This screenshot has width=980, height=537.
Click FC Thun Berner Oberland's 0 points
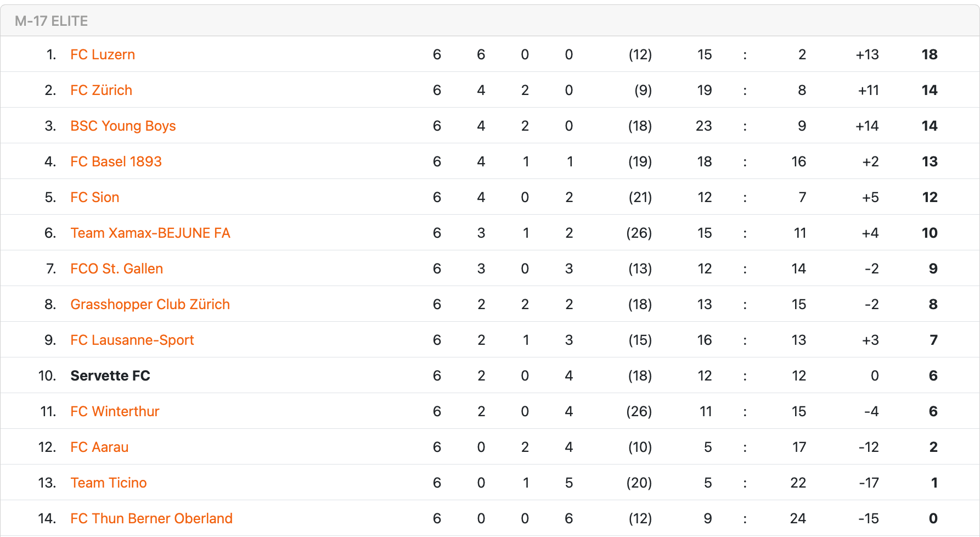point(933,518)
